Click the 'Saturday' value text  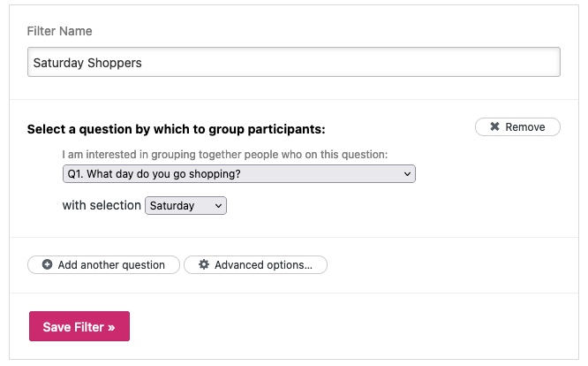point(172,205)
